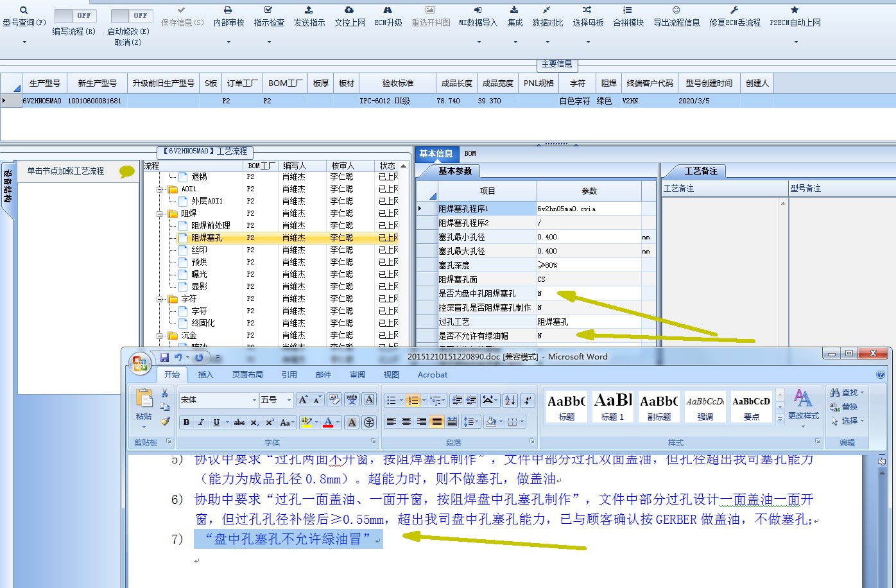Viewport: 896px width, 588px height.
Task: Open the 插入 ribbon tab
Action: pyautogui.click(x=205, y=374)
